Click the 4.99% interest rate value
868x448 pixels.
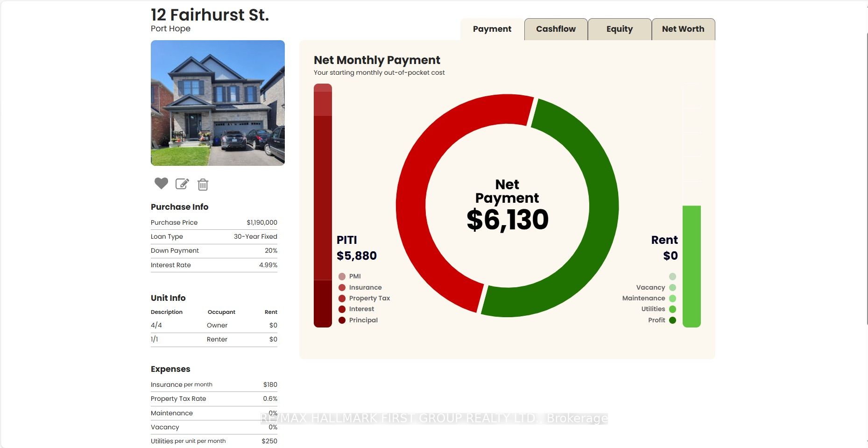pos(268,265)
